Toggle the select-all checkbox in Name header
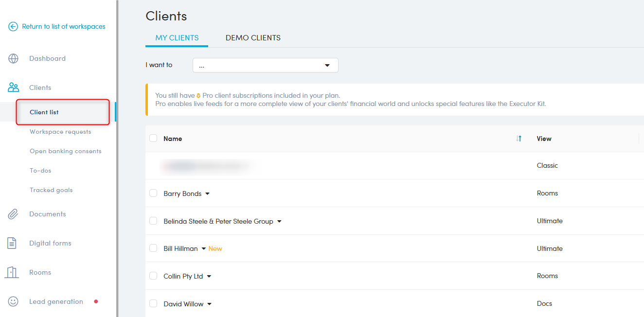 coord(153,139)
